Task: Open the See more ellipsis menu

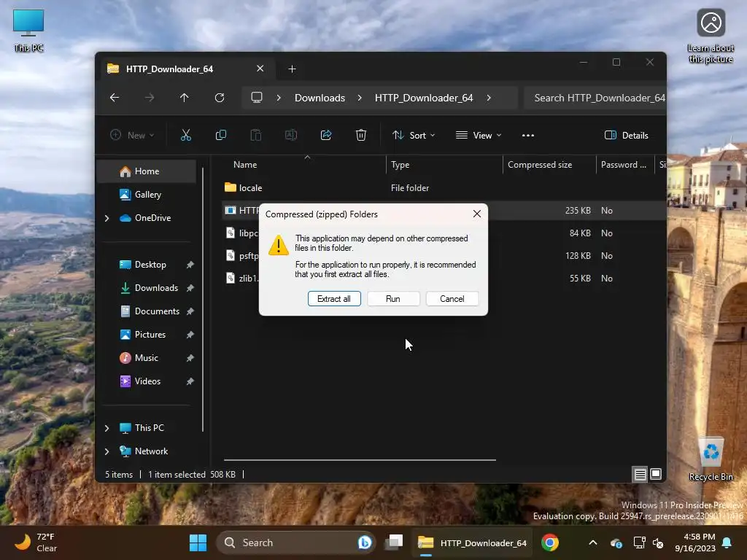Action: (x=528, y=135)
